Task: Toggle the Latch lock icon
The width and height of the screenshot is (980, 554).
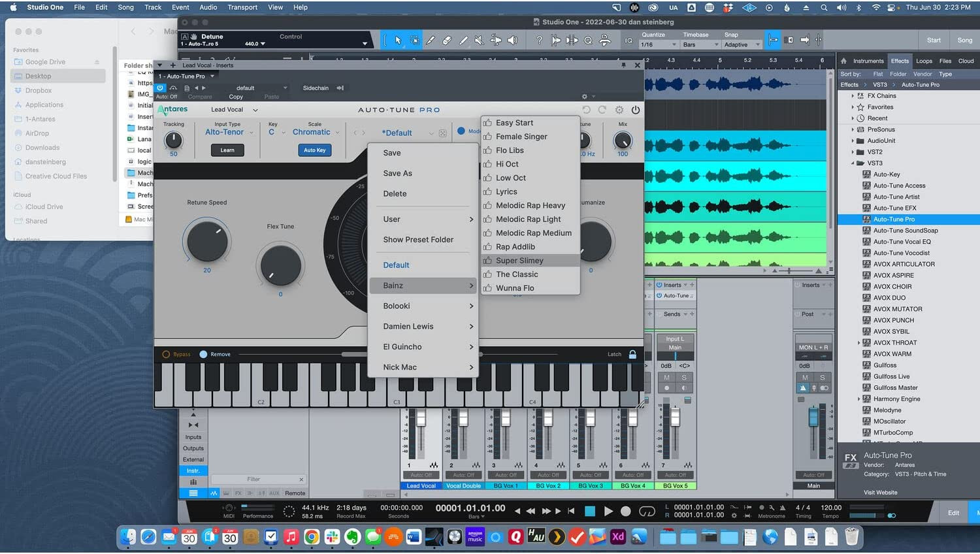Action: click(632, 354)
